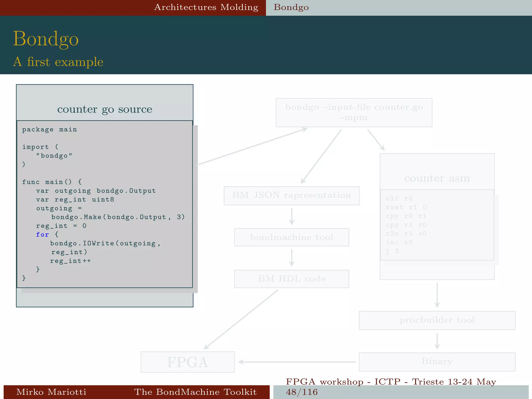This screenshot has height=399, width=532.
Task: Click the counter go source heading
Action: (104, 109)
